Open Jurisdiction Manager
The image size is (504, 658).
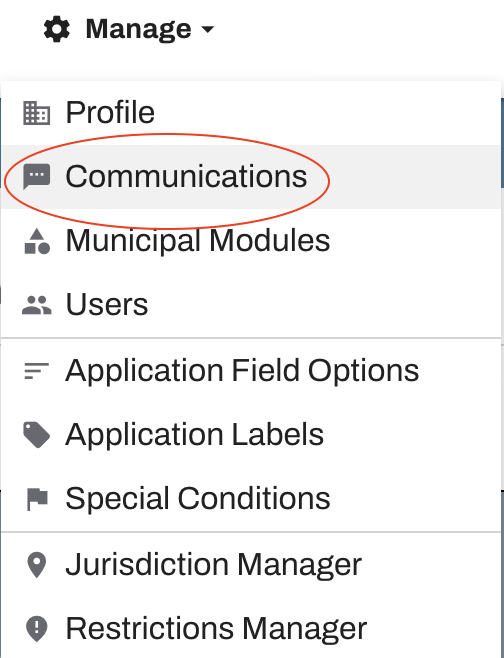click(251, 564)
